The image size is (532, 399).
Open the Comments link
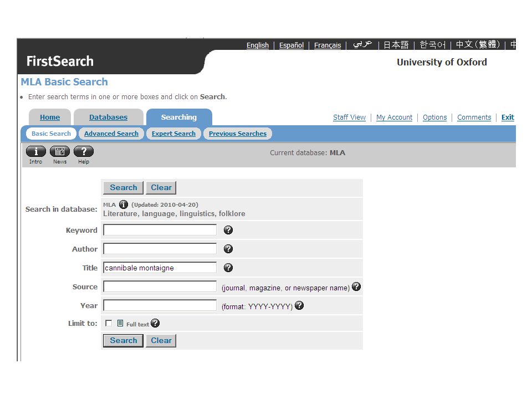point(474,117)
